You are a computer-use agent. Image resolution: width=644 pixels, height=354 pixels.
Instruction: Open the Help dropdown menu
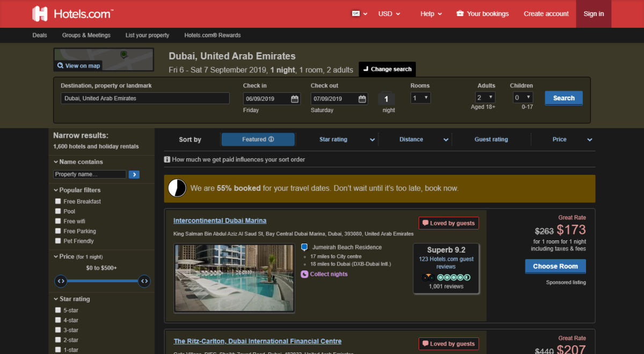point(431,14)
